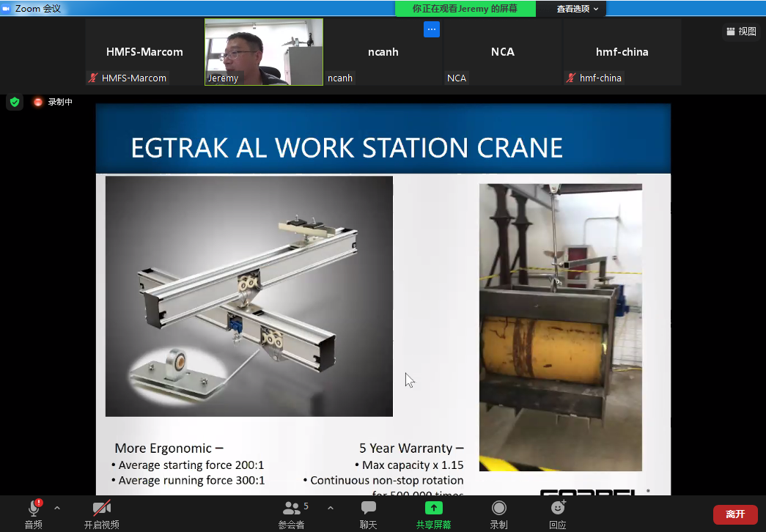Image resolution: width=766 pixels, height=532 pixels.
Task: Click the red recording indicator icon
Action: click(38, 102)
